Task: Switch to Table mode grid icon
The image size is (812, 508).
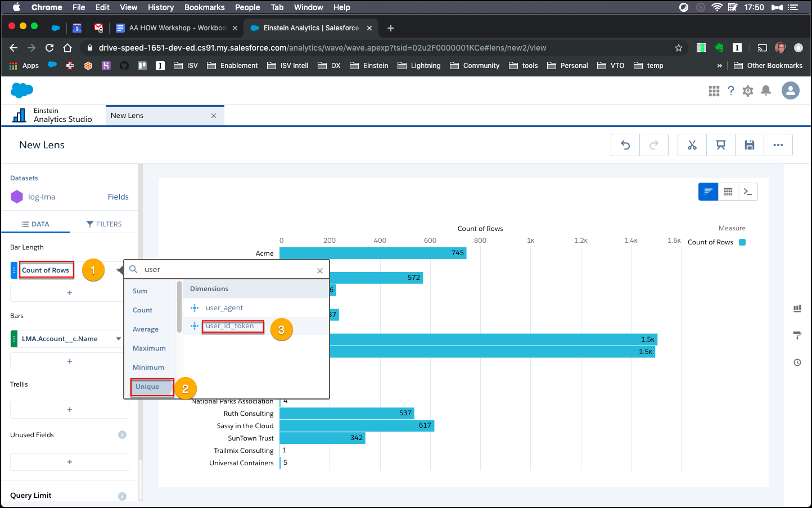Action: (x=728, y=192)
